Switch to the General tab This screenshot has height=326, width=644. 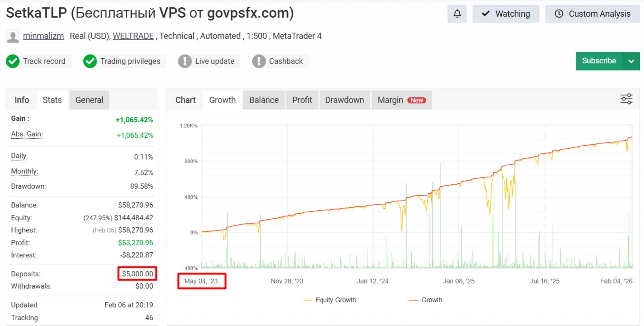click(89, 100)
